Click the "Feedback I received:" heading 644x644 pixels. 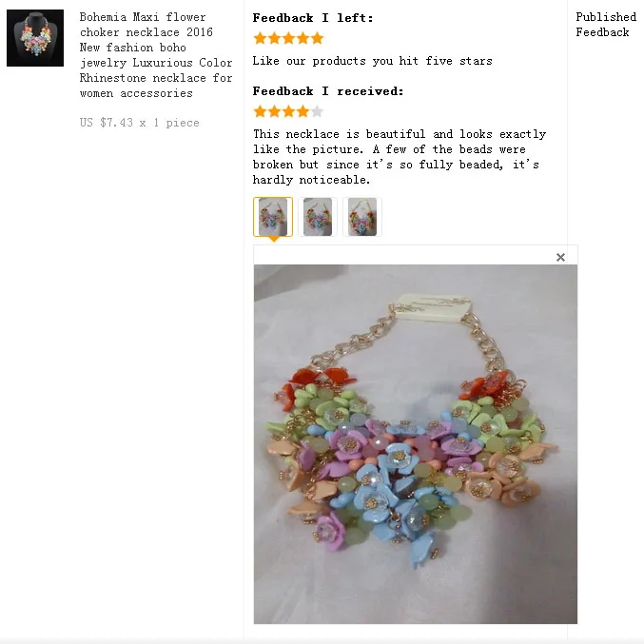pyautogui.click(x=328, y=91)
